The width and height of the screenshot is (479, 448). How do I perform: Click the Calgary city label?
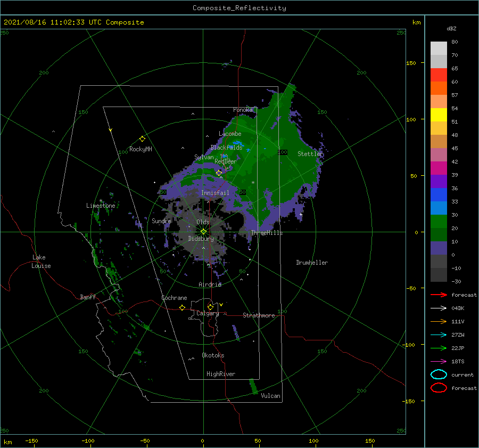pos(208,313)
